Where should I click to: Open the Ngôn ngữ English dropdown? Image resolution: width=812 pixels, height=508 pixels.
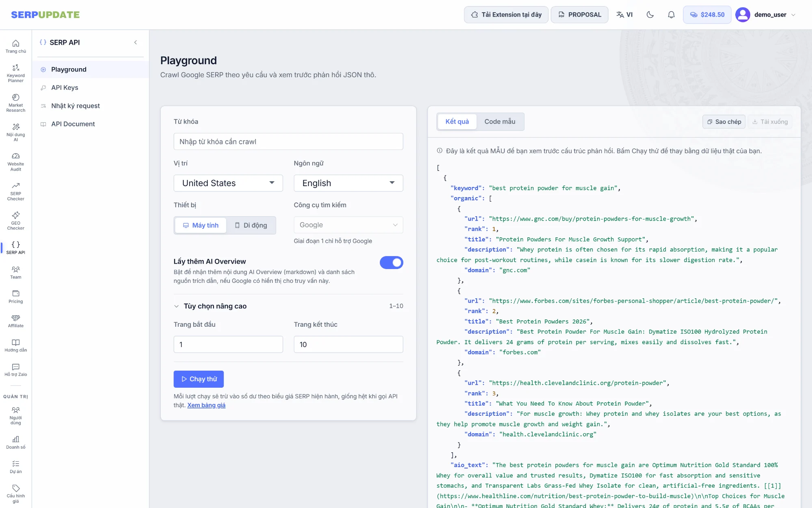click(x=348, y=183)
